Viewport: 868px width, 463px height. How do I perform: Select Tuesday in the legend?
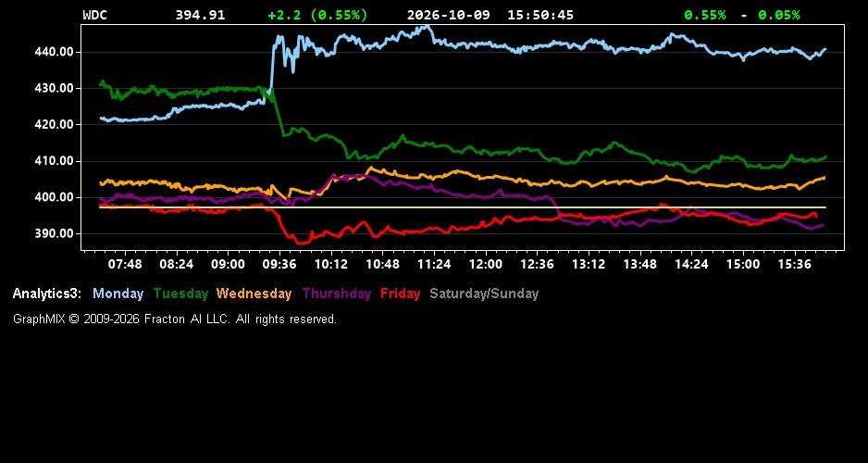(180, 294)
